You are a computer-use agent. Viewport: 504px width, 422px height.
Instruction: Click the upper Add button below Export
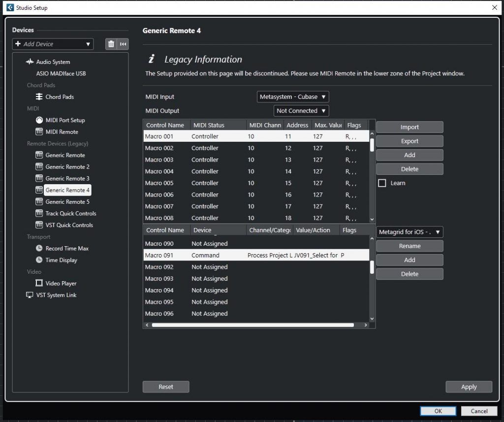click(x=409, y=155)
